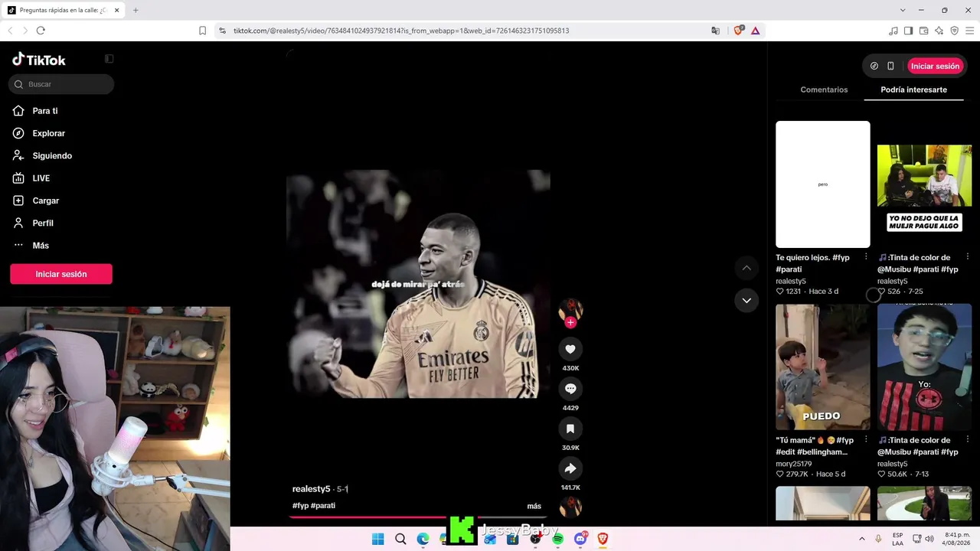Close the Preguntas rápidas tab
Viewport: 980px width, 551px height.
(x=116, y=10)
